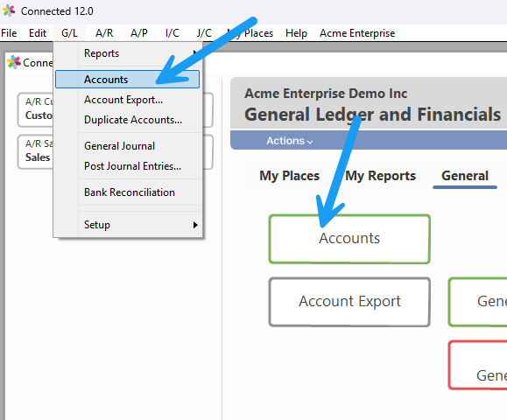
Task: Open the Edit menu
Action: coord(38,33)
